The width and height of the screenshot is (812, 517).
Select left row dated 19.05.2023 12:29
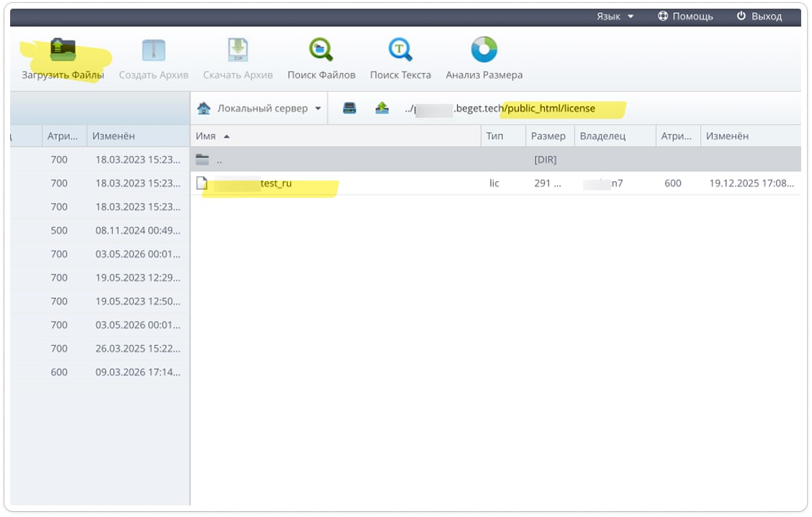[x=100, y=278]
